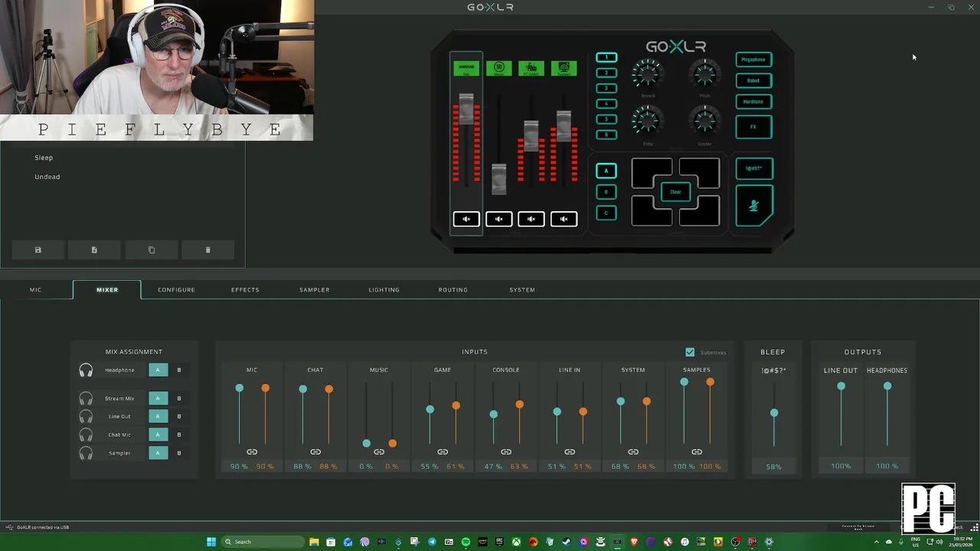Click the link icon under CHAT sliders
Image resolution: width=980 pixels, height=551 pixels.
pos(315,452)
